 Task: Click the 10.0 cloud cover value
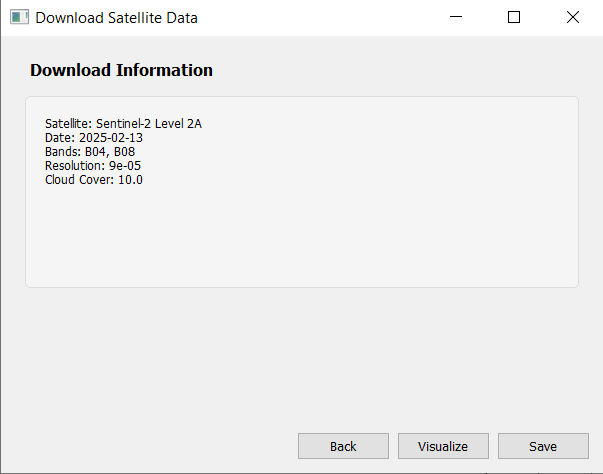(131, 179)
